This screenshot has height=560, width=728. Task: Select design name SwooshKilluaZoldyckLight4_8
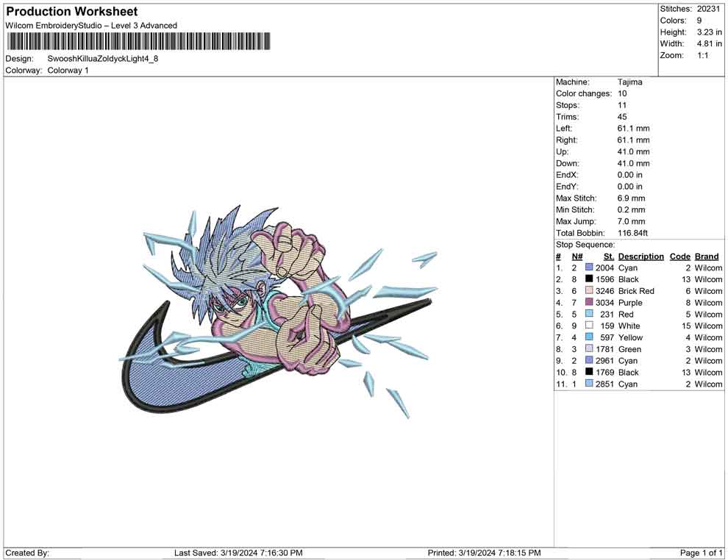[103, 59]
